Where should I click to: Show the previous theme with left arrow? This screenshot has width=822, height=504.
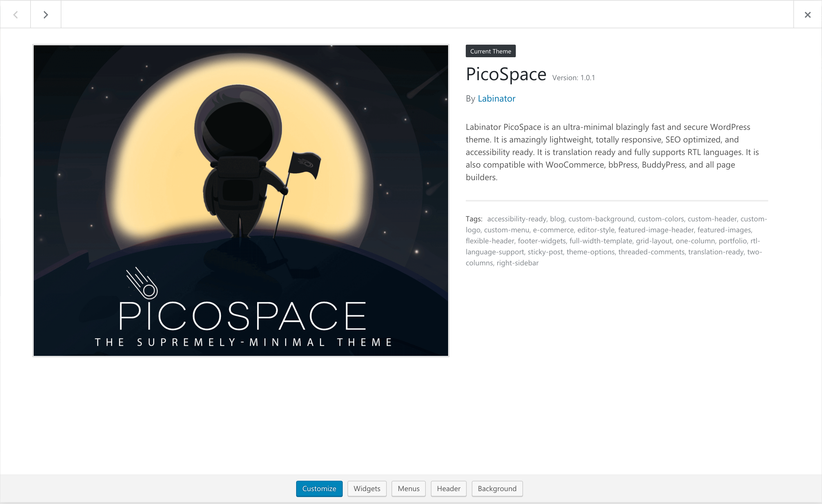[15, 14]
